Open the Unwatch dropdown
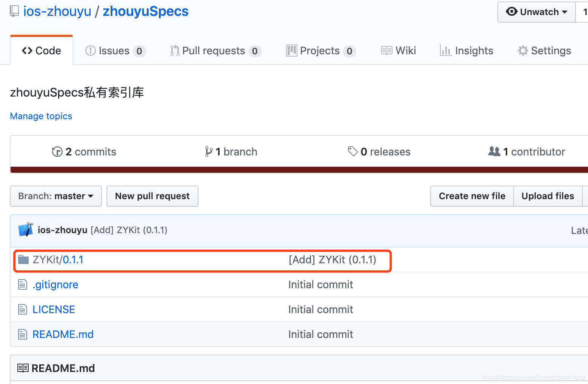This screenshot has width=588, height=384. point(537,12)
